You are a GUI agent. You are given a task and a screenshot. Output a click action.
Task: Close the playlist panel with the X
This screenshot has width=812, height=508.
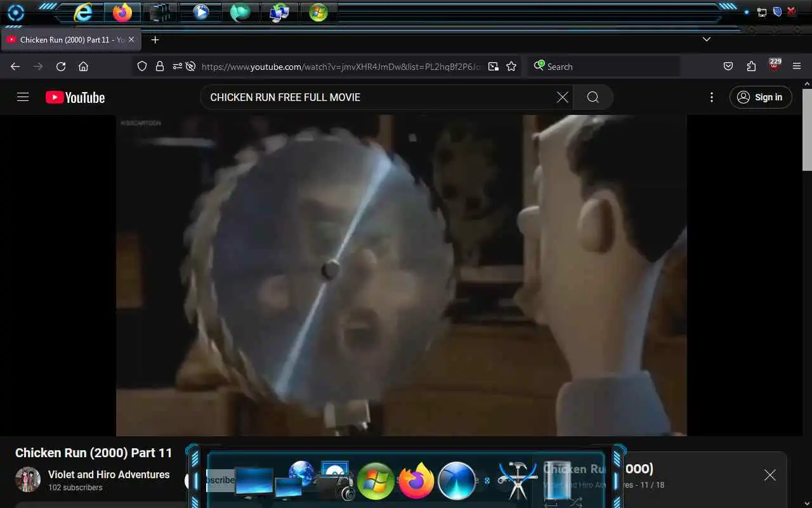(769, 475)
